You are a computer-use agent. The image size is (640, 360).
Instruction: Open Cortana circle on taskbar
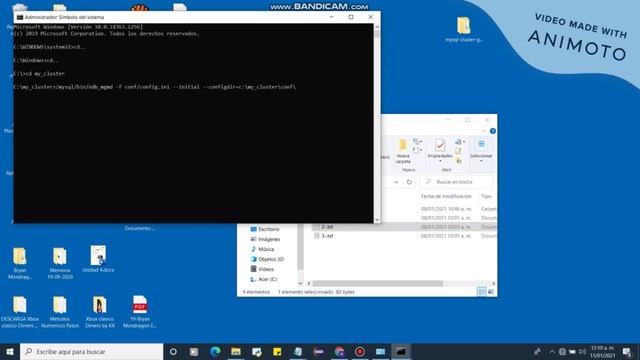tap(173, 351)
